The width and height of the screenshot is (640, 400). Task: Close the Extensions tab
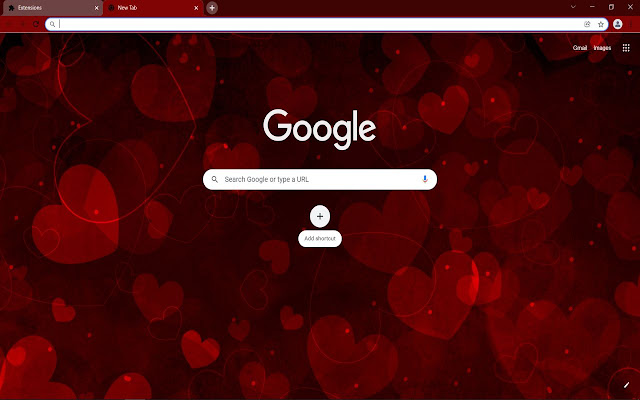[x=97, y=8]
